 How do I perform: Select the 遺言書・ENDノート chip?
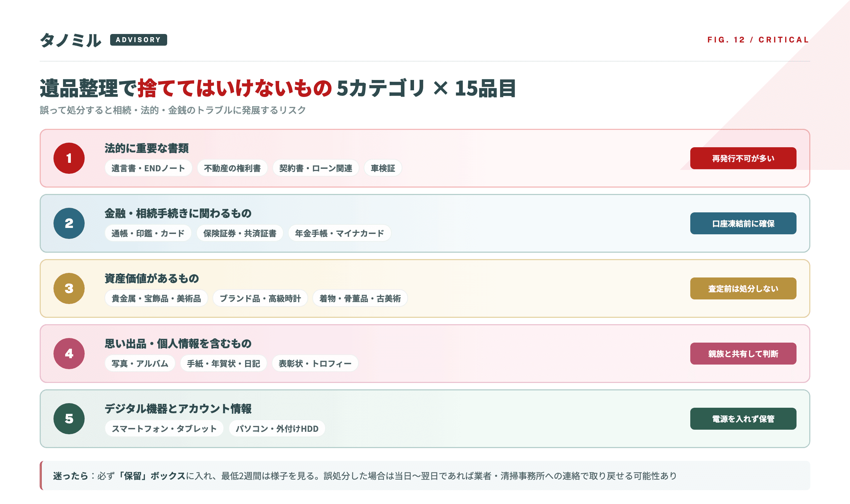pos(148,168)
